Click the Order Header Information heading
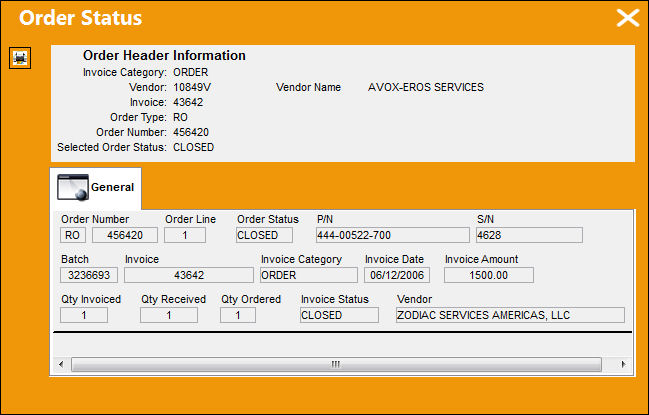Image resolution: width=649 pixels, height=415 pixels. pyautogui.click(x=164, y=55)
